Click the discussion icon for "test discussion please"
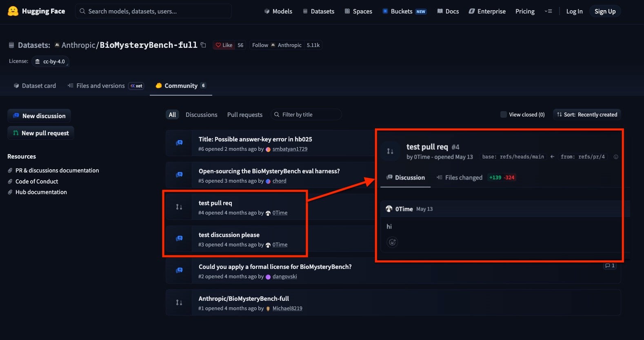Screen dimensions: 644x340 coord(179,239)
